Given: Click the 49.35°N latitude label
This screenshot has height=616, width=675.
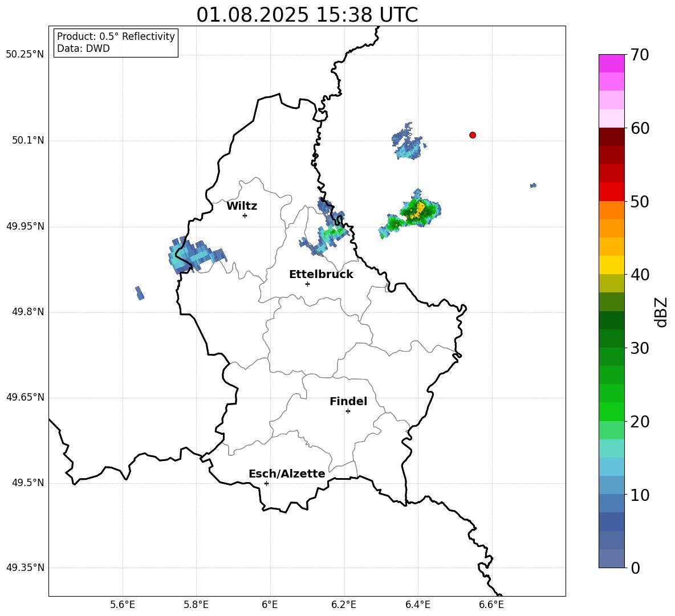Looking at the screenshot, I should coord(25,568).
